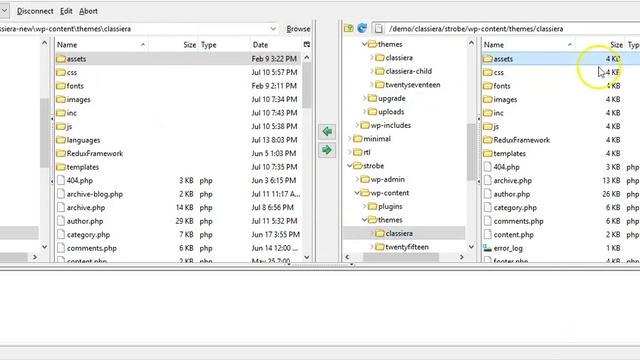
Task: Select twentyfifteen in the remote tree
Action: [x=407, y=247]
